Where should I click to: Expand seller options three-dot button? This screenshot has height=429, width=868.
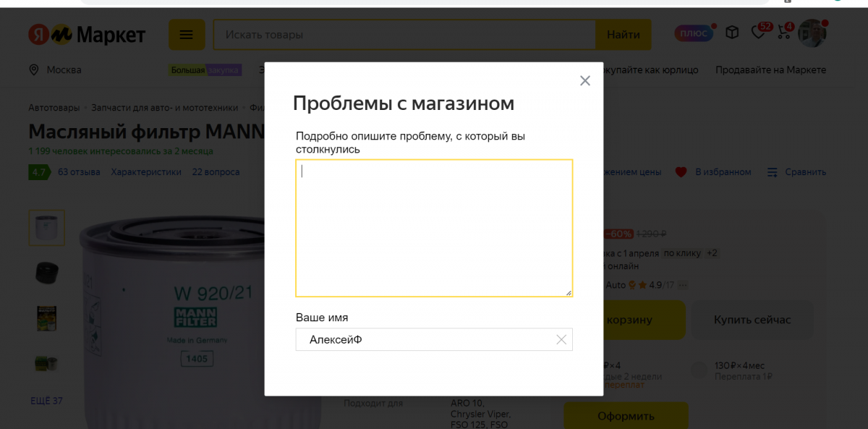pos(682,285)
